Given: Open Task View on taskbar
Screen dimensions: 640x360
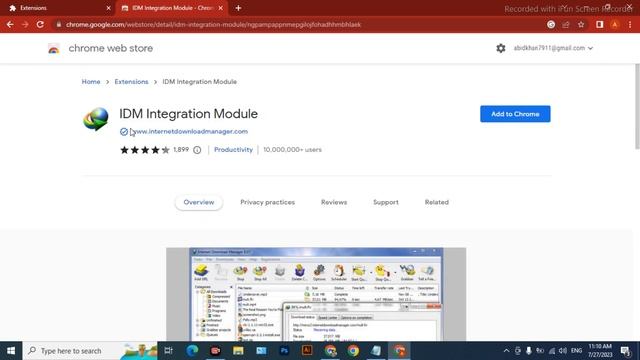Looking at the screenshot, I should [168, 351].
